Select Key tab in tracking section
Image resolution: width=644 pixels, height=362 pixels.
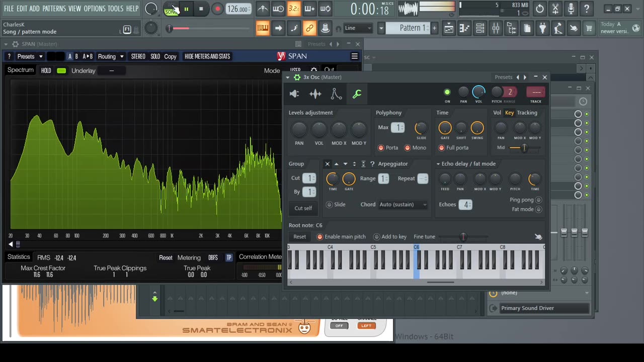click(509, 113)
